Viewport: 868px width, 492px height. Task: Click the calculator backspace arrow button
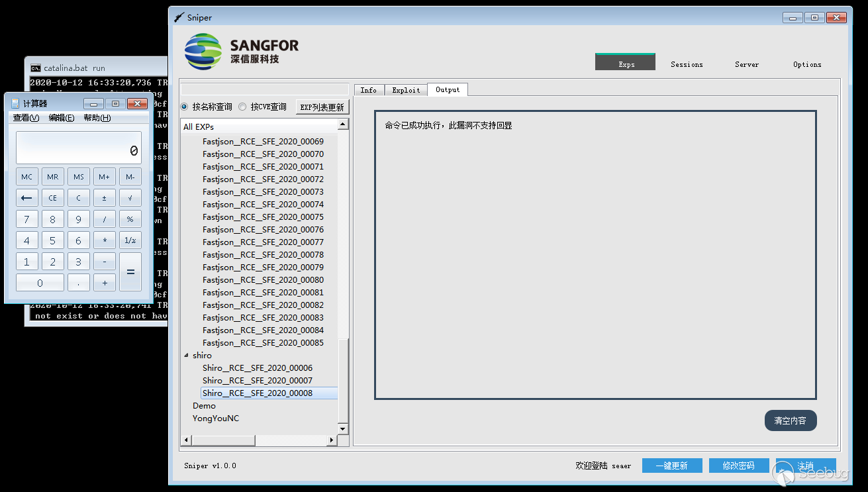click(26, 198)
